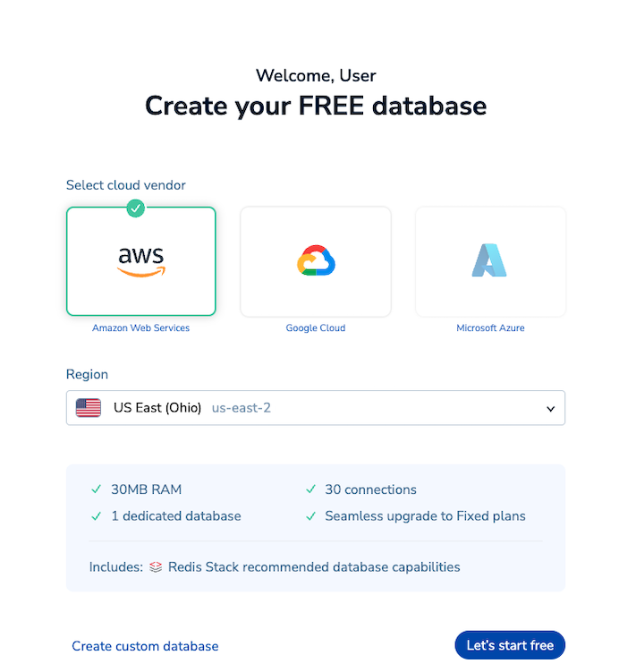Click the Google Cloud label text
636x672 pixels.
tap(316, 328)
